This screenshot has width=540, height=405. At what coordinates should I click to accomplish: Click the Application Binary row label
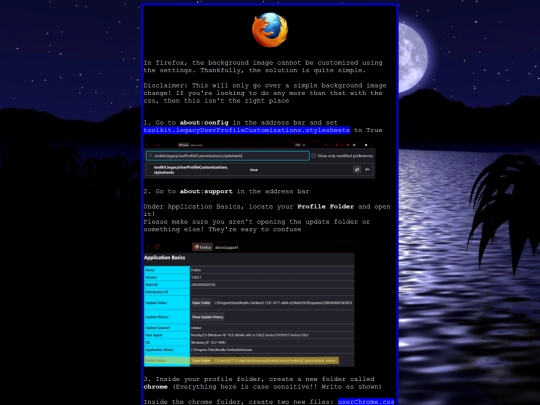tap(159, 350)
